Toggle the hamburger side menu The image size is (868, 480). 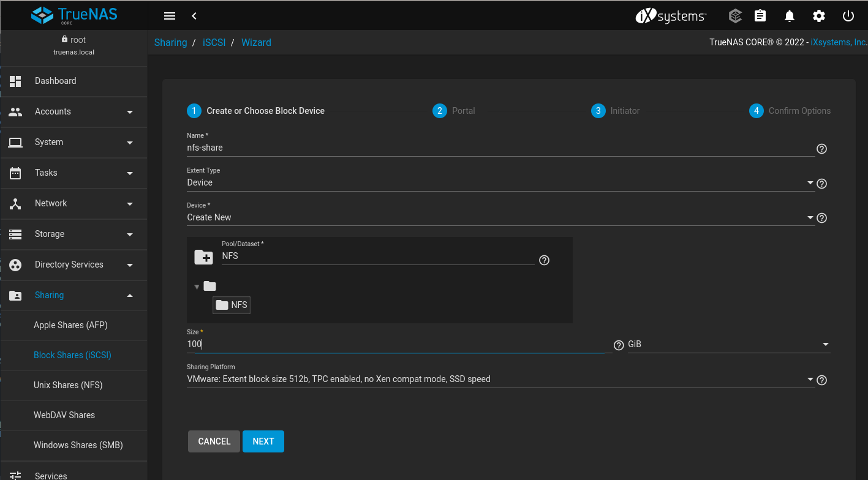coord(170,16)
